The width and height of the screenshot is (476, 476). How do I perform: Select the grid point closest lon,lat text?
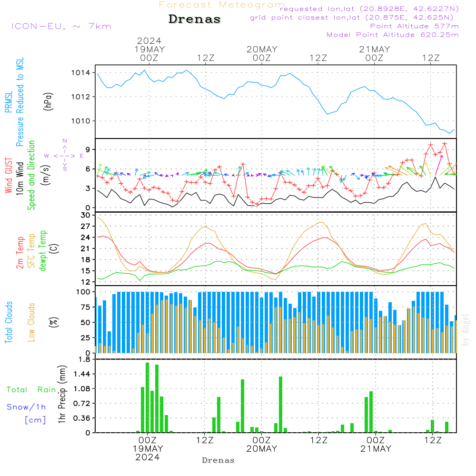[x=355, y=18]
